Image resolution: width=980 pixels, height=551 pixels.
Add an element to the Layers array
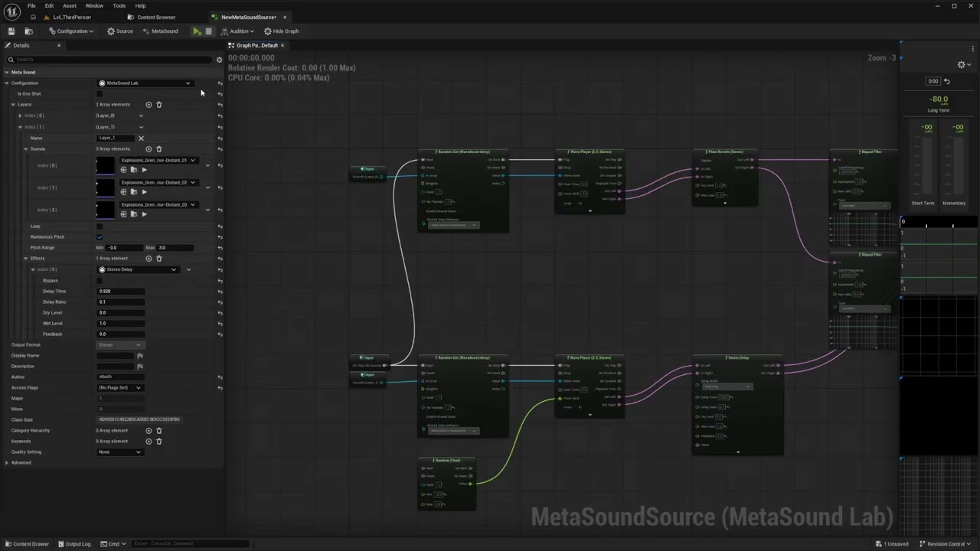149,105
